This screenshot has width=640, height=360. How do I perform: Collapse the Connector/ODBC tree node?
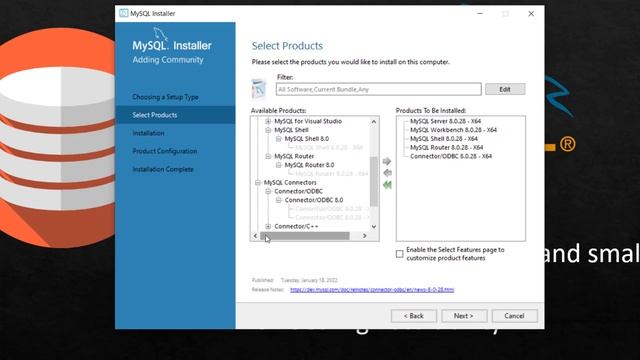pos(268,191)
